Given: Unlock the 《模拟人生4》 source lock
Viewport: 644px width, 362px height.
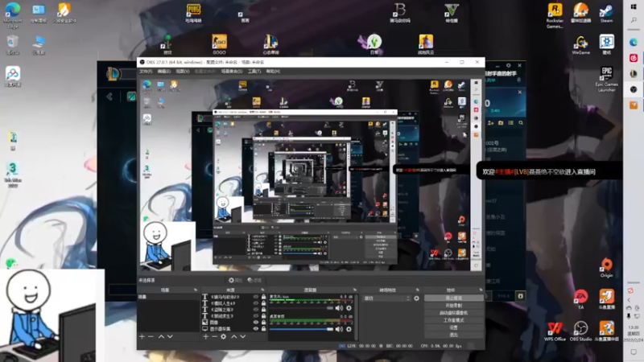Looking at the screenshot, I should pos(264,303).
